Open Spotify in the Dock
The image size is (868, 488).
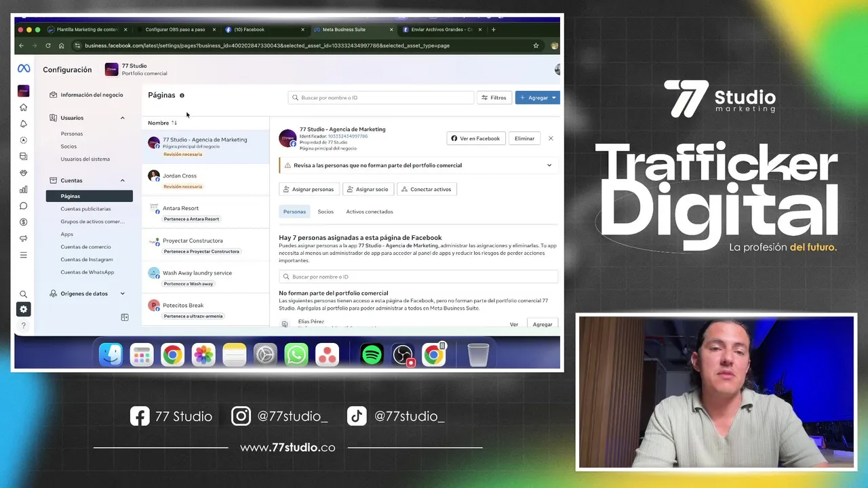pos(372,354)
